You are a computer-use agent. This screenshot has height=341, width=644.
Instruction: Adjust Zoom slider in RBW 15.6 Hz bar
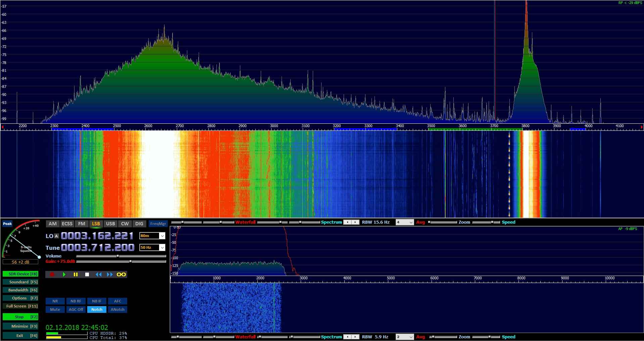click(x=443, y=222)
